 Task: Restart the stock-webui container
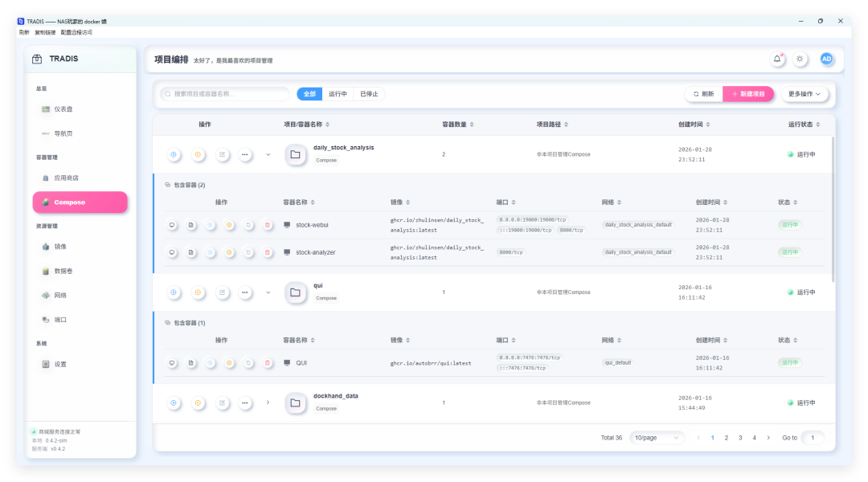[248, 225]
